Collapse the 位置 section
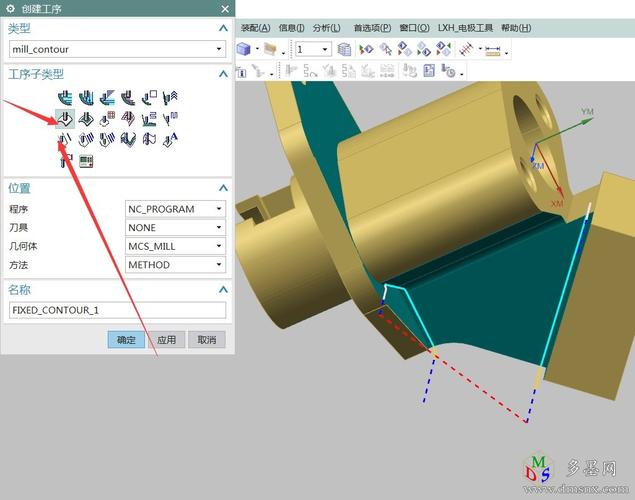 (x=223, y=188)
